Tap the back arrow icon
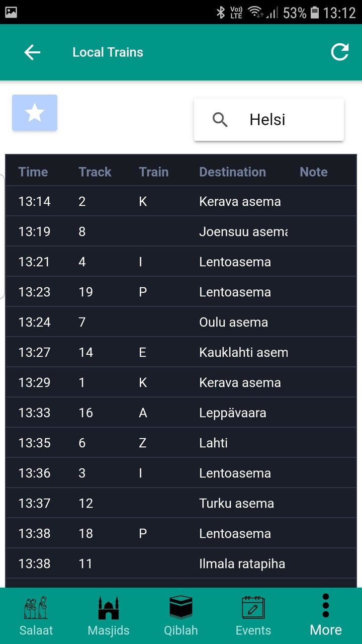 click(x=32, y=52)
